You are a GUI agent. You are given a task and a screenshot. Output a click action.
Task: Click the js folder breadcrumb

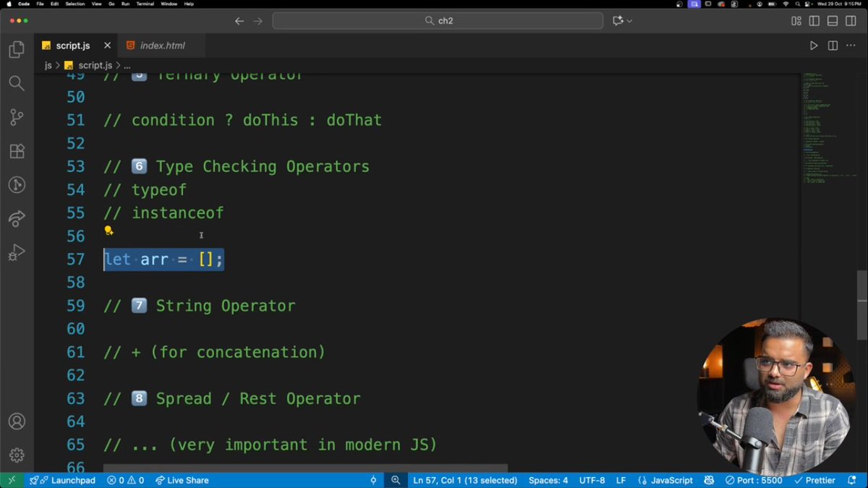[48, 65]
